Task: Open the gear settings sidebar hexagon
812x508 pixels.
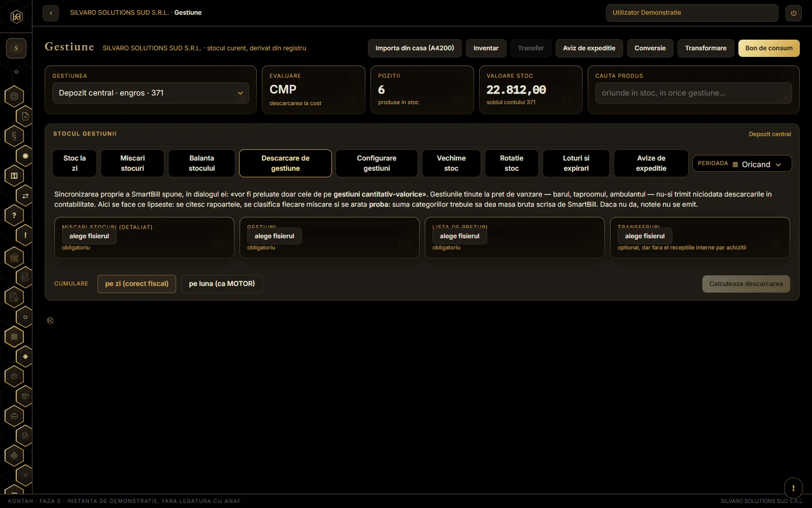Action: click(x=14, y=376)
